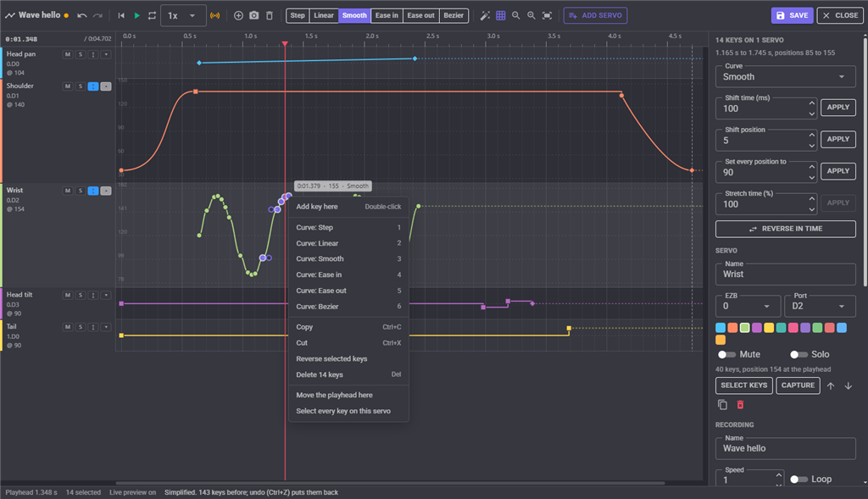Click the servo Name field containing Wrist
The image size is (868, 499).
tap(786, 274)
